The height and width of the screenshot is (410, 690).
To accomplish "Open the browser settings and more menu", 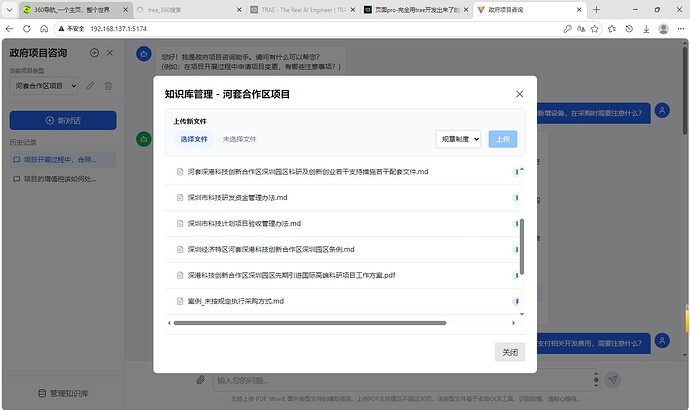I will [x=681, y=29].
